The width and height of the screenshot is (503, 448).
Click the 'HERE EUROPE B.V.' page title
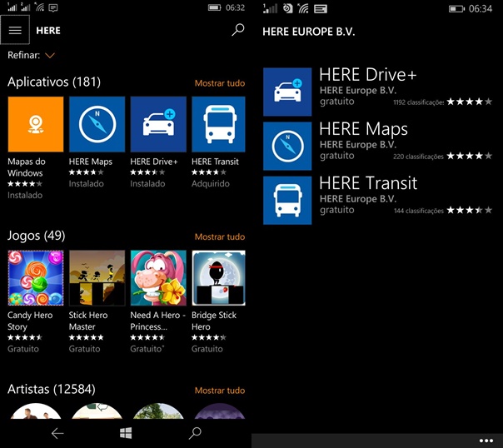(309, 32)
